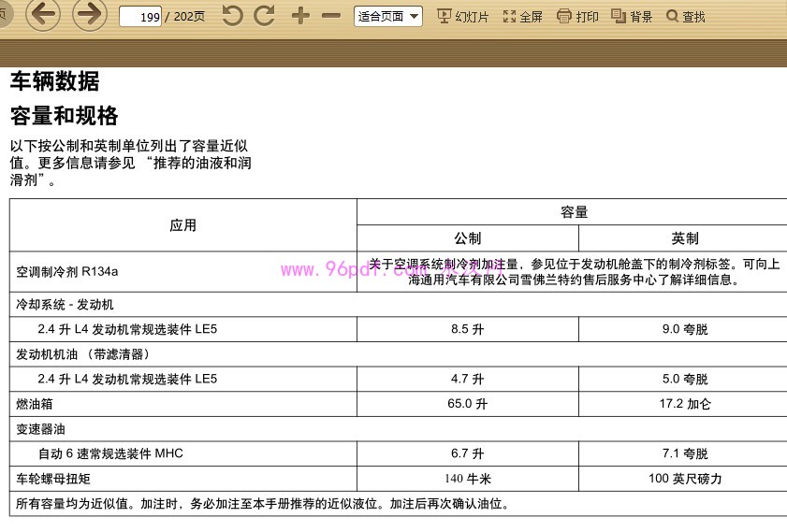Click the 车辆数据 heading
Viewport: 787px width, 532px height.
(54, 82)
